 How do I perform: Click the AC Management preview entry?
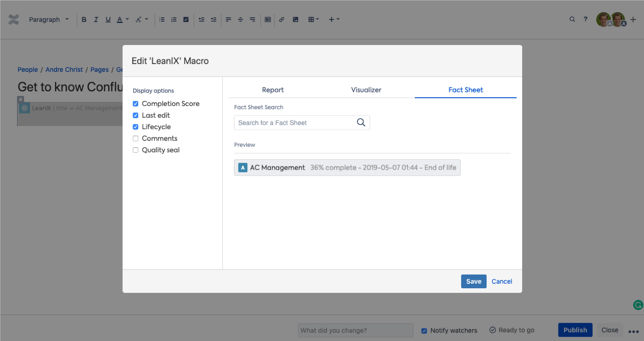coord(347,167)
